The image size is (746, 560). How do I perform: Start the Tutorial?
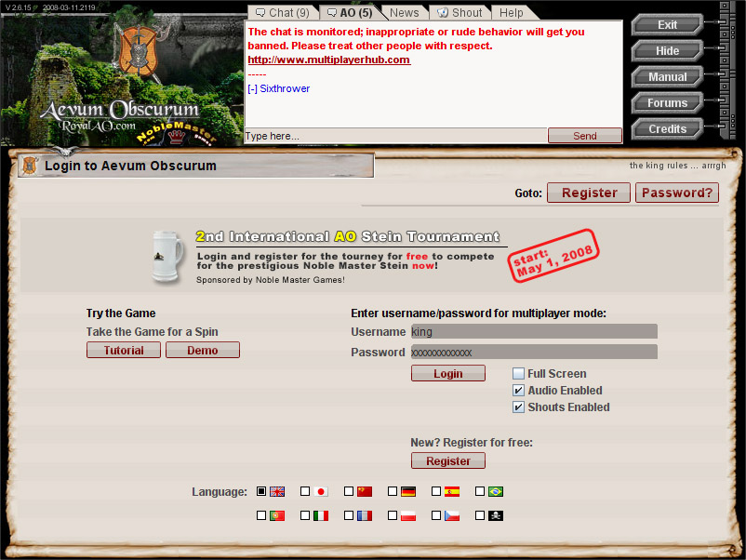pyautogui.click(x=124, y=350)
